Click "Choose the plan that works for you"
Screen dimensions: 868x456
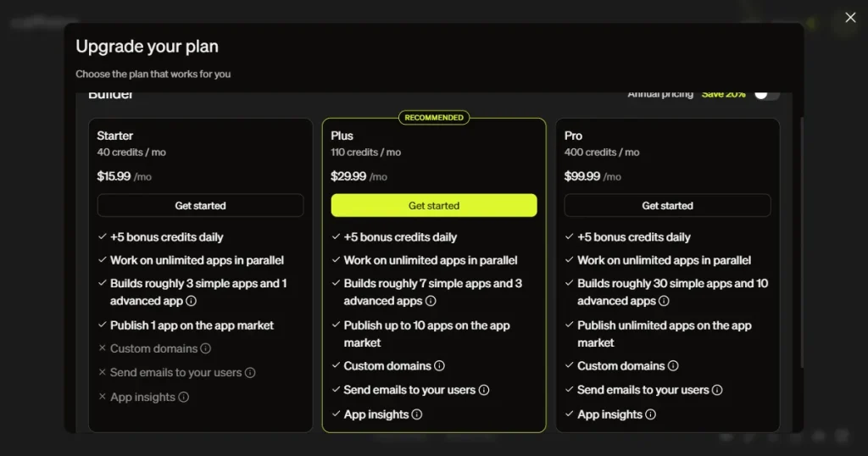(153, 74)
